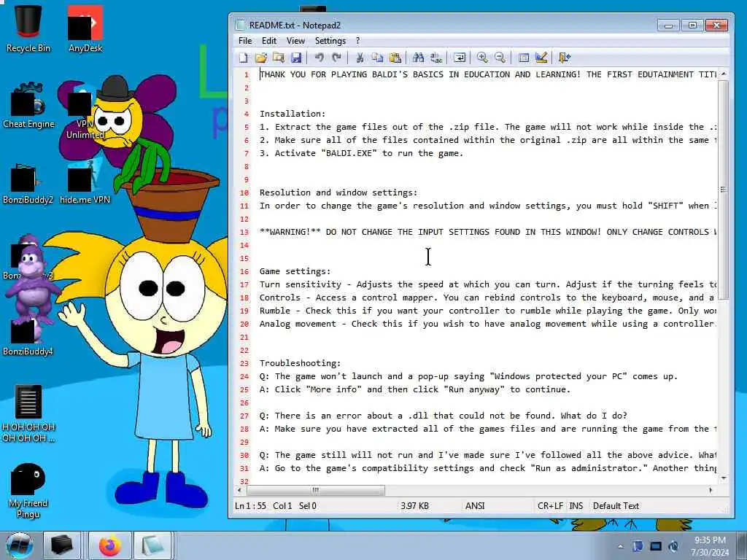This screenshot has height=560, width=747.
Task: Select the VPN Unlimited desktop icon
Action: [x=85, y=111]
